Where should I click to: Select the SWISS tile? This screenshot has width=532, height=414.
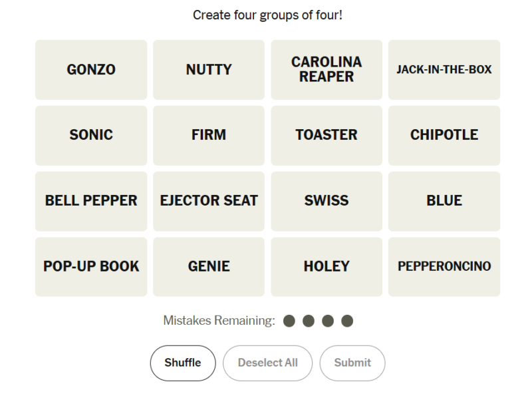tap(327, 201)
